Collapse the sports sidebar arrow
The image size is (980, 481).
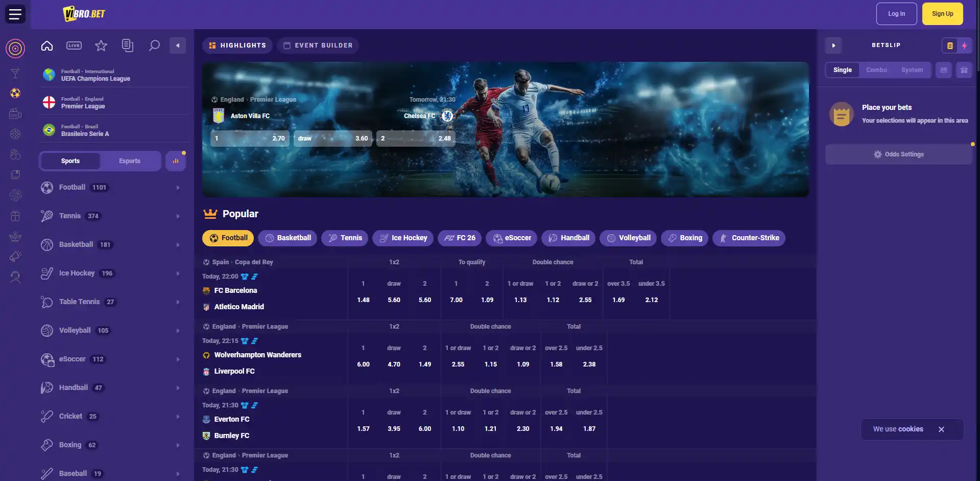pyautogui.click(x=178, y=45)
